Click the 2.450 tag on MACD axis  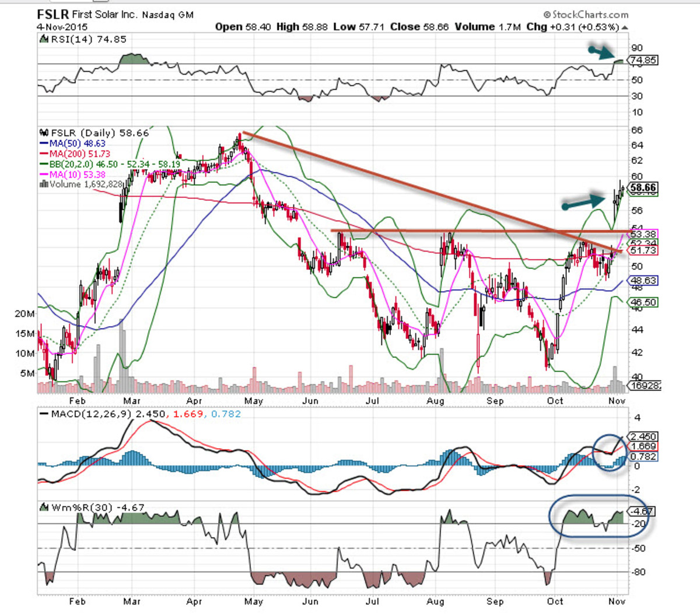[643, 437]
